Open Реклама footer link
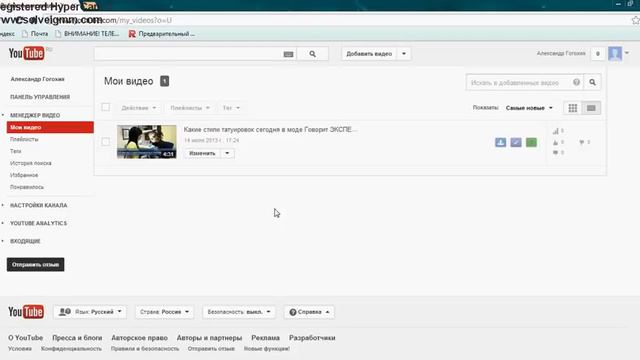The width and height of the screenshot is (640, 360). [x=265, y=338]
